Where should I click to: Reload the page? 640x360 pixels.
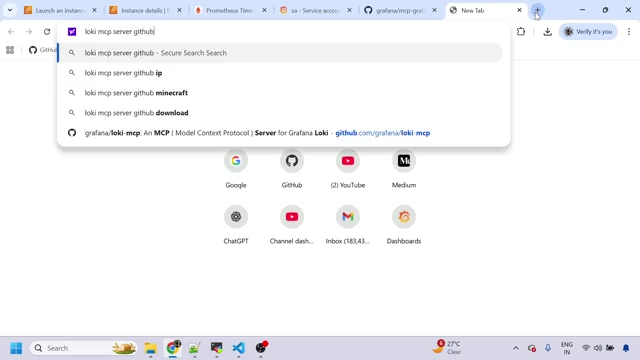(x=47, y=31)
